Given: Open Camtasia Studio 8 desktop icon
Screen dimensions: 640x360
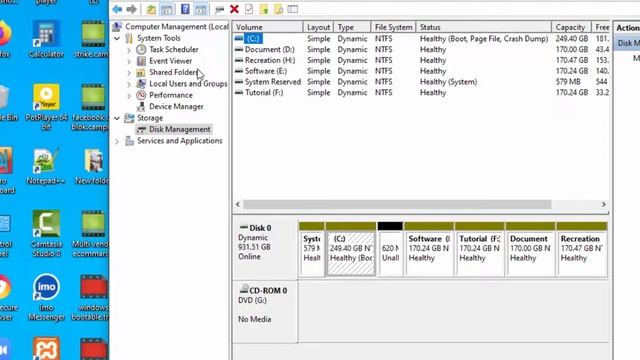Looking at the screenshot, I should [46, 234].
